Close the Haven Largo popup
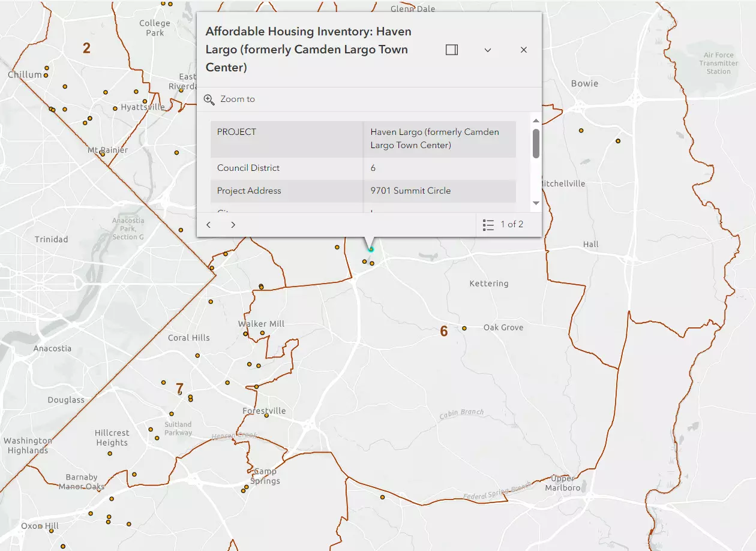The image size is (756, 551). tap(523, 50)
